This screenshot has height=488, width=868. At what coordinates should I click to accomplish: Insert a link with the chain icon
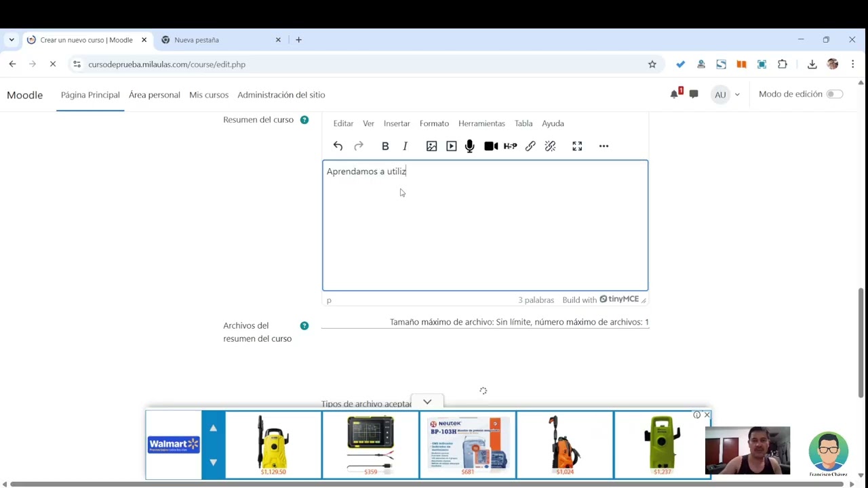coord(530,146)
